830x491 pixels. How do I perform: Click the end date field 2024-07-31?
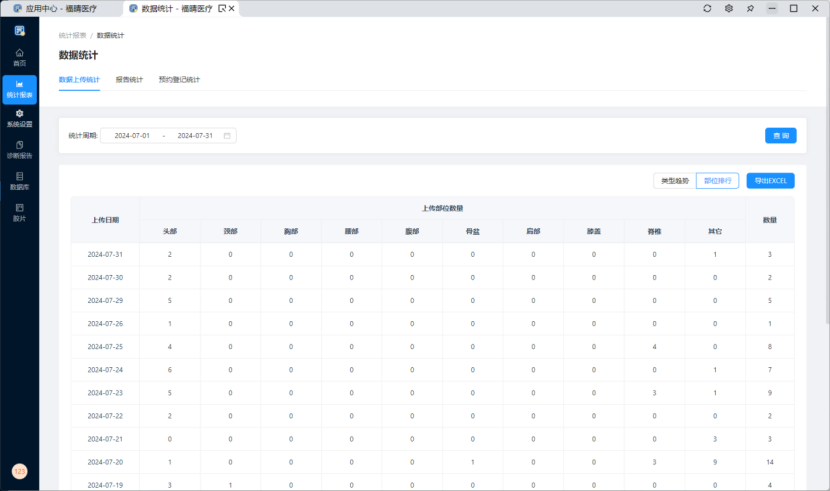[x=195, y=135]
